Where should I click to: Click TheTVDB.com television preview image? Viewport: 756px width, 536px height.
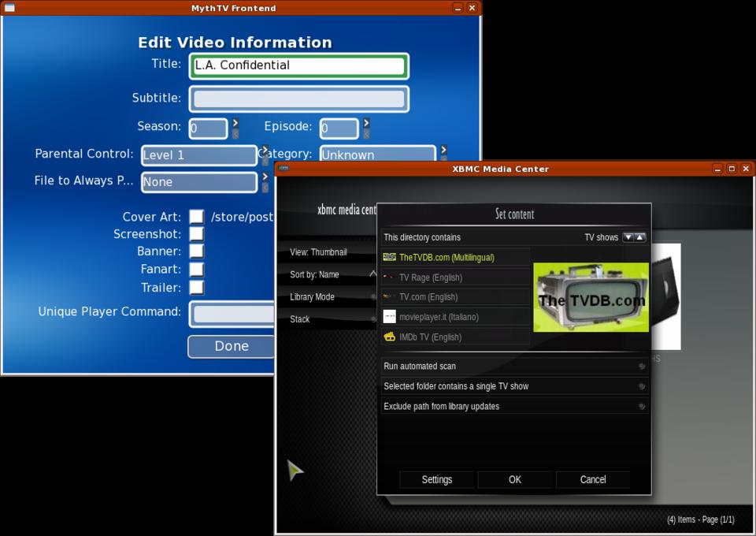[x=591, y=297]
